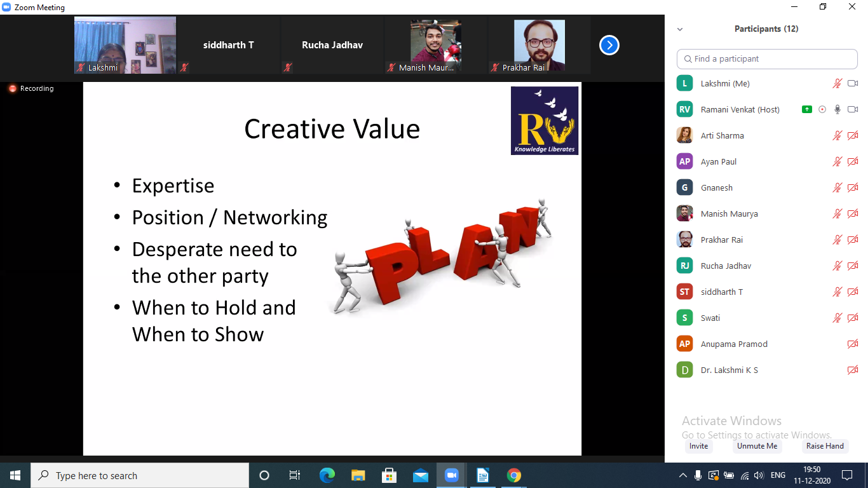Click the Invite button
The width and height of the screenshot is (868, 488).
tap(698, 446)
